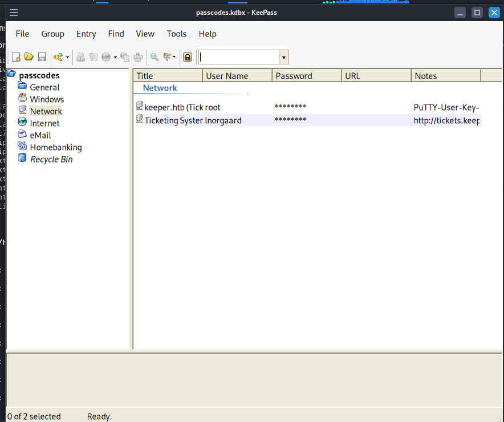Open the Group menu

[x=52, y=34]
